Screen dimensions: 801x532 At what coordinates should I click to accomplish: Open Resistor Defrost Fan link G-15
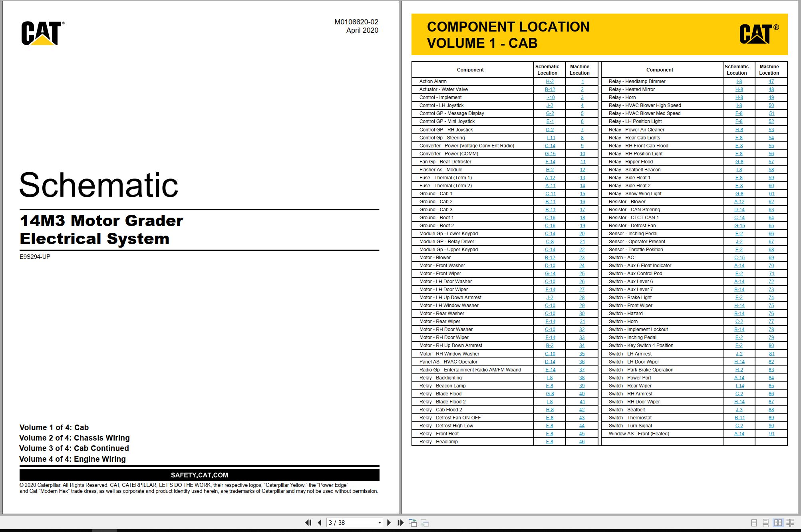point(739,226)
